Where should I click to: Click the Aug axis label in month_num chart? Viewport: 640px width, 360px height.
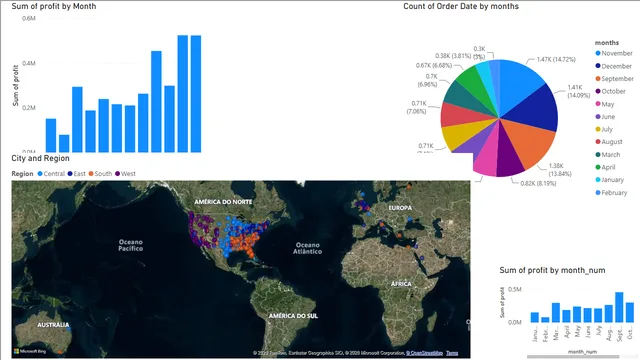609,333
